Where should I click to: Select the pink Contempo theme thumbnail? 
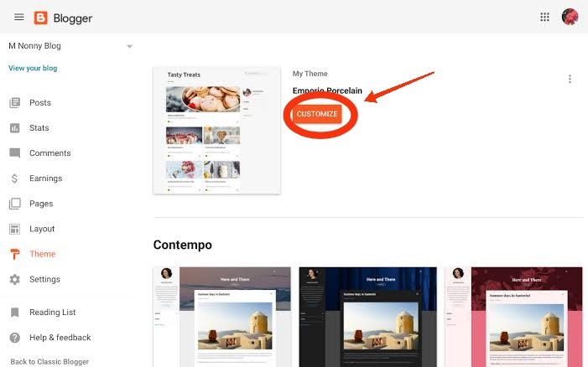pos(513,317)
